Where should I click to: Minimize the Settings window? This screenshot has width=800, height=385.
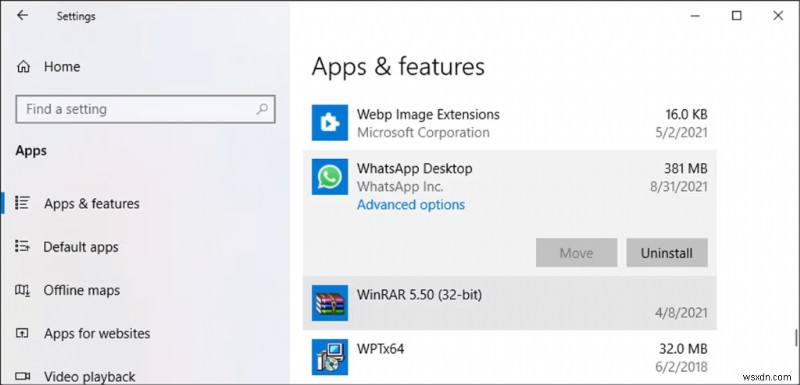(x=695, y=16)
